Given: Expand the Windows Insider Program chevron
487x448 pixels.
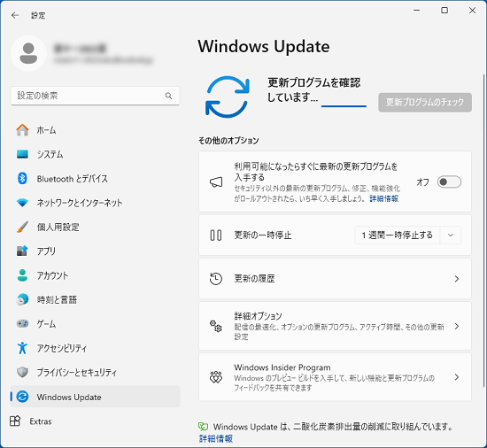Looking at the screenshot, I should (457, 377).
